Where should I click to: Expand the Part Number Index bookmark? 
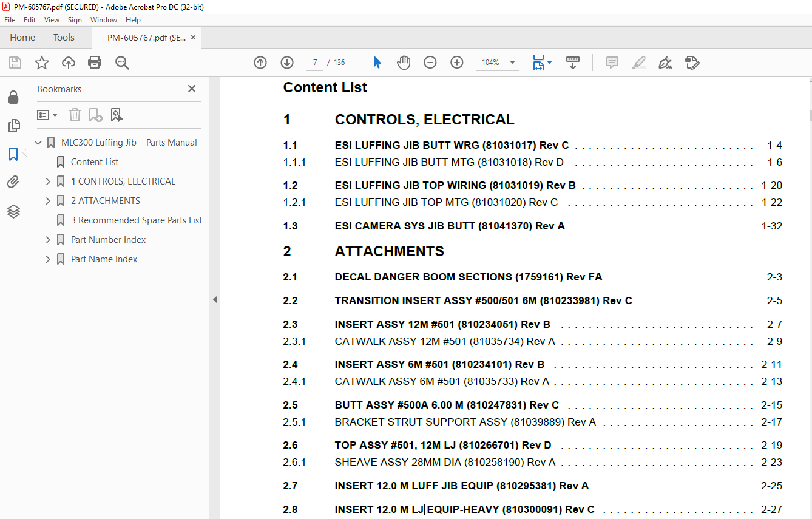click(48, 240)
